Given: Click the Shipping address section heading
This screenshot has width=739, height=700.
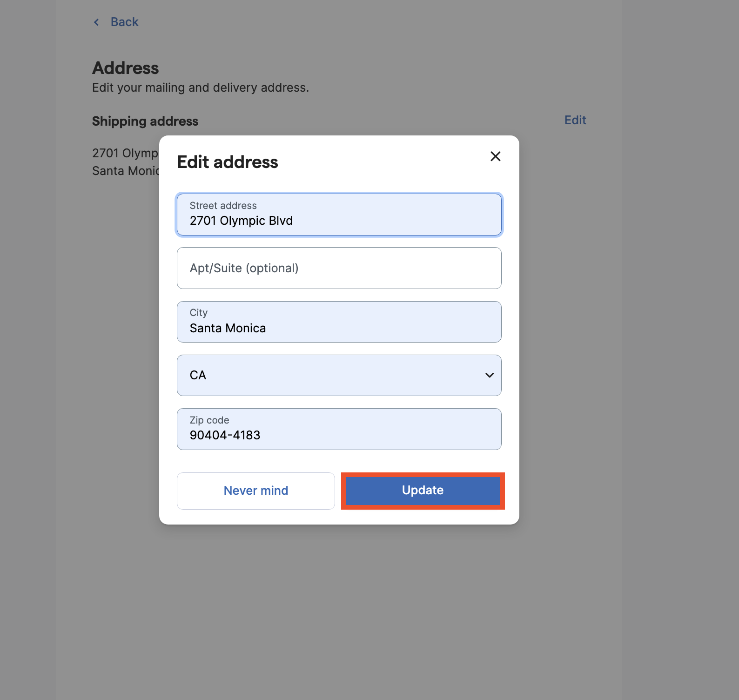Looking at the screenshot, I should tap(145, 121).
